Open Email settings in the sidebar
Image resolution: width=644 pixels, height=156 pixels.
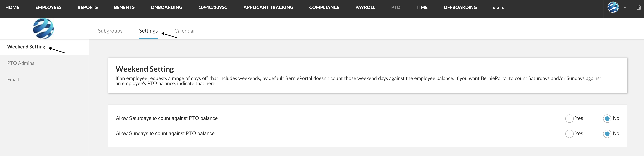coord(13,80)
